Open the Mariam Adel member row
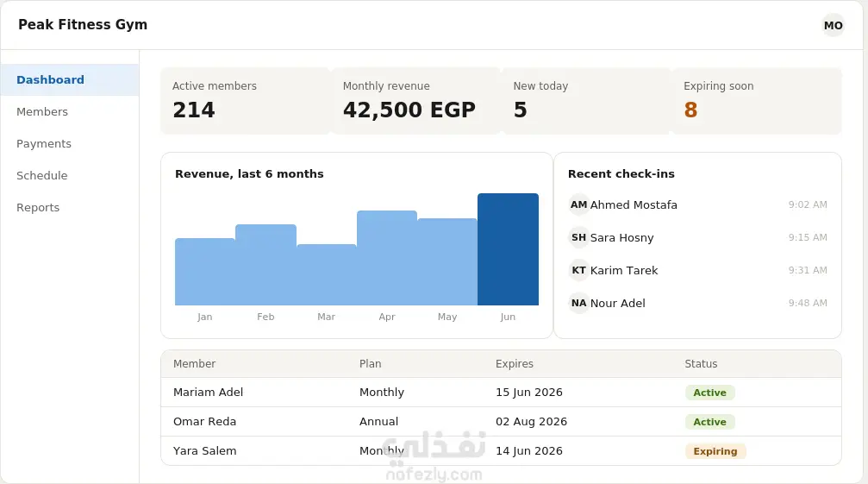The height and width of the screenshot is (484, 868). click(501, 393)
